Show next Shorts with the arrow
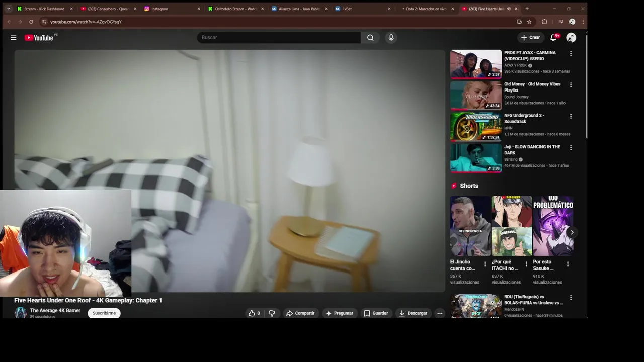 coord(572,232)
